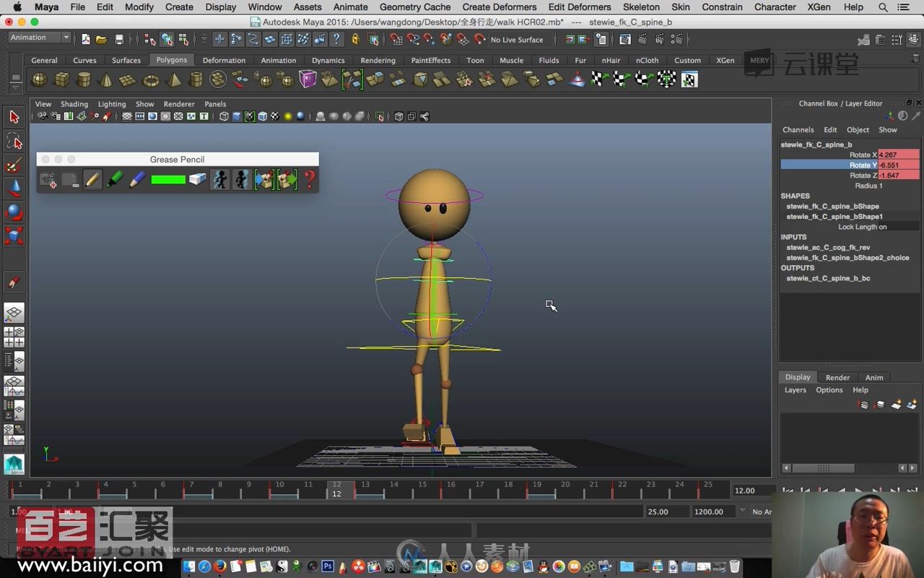Open the Geometry Cache menu

415,7
